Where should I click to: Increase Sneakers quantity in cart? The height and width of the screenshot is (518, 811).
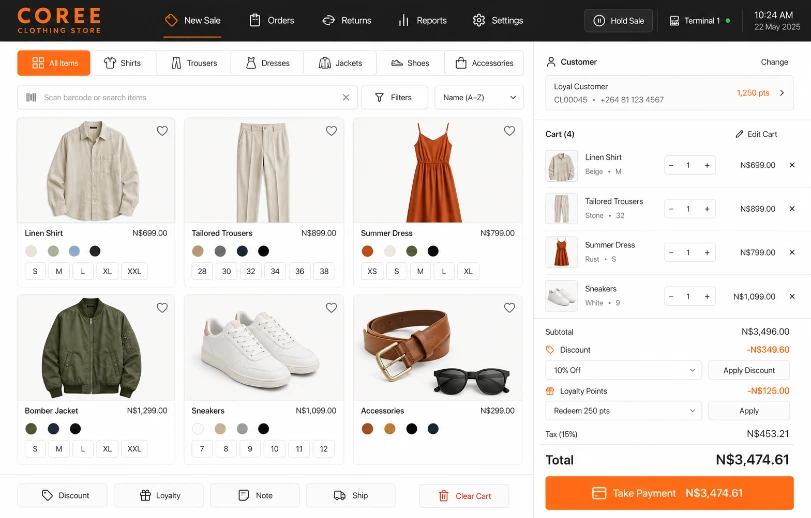(x=707, y=296)
